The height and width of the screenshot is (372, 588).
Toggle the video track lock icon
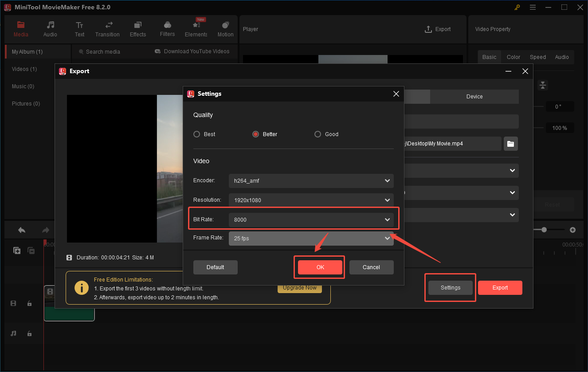pos(29,304)
